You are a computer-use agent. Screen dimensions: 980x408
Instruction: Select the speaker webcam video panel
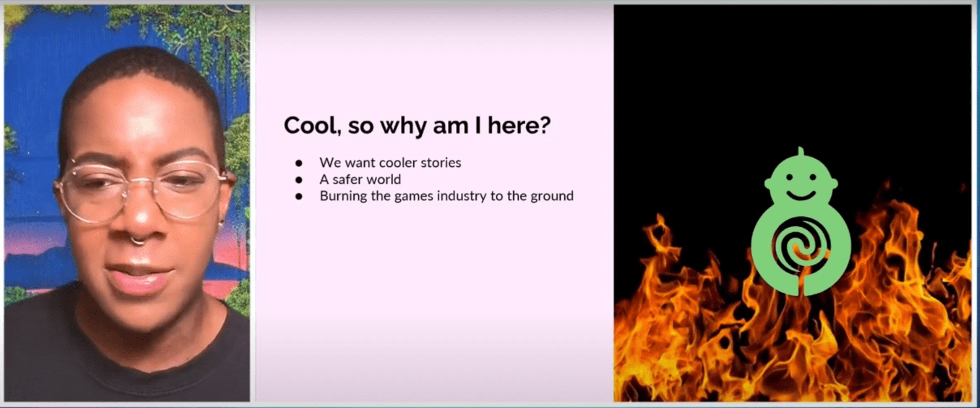pos(127,203)
